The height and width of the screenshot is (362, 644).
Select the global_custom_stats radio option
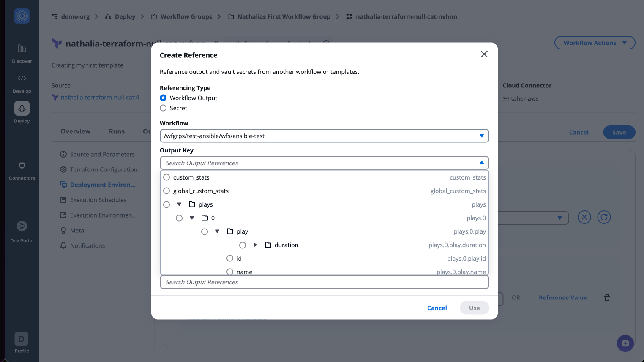point(166,191)
